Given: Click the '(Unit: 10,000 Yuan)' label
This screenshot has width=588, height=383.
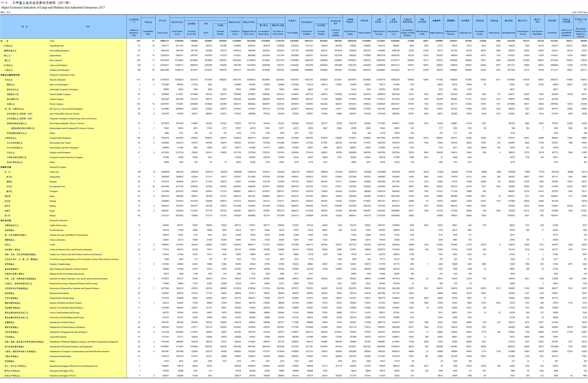Looking at the screenshot, I should click(580, 12).
